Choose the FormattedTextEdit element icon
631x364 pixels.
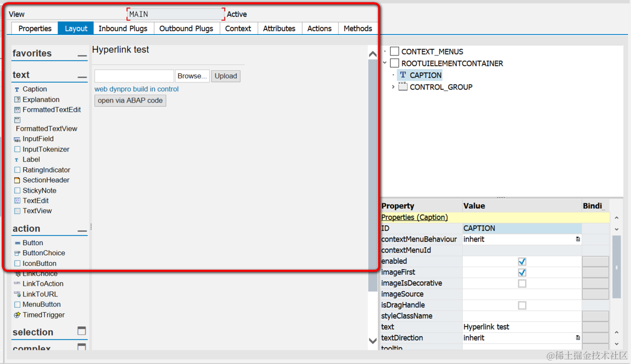tap(17, 110)
